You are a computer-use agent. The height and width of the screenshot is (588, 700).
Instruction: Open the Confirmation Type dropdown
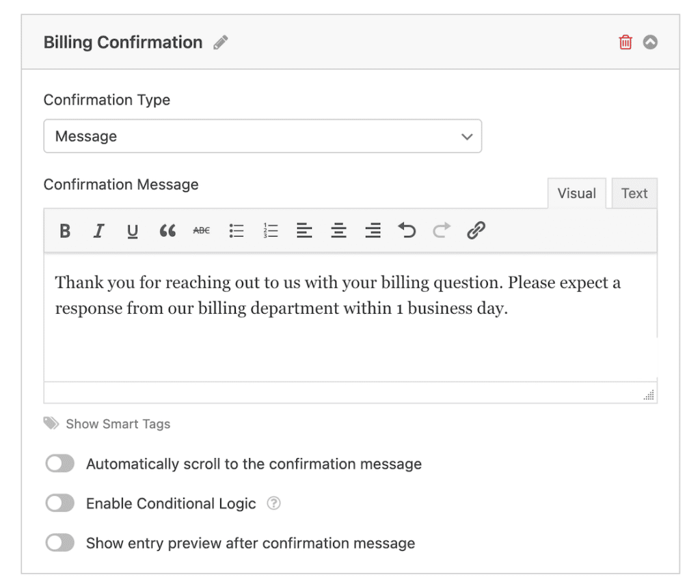pos(262,136)
